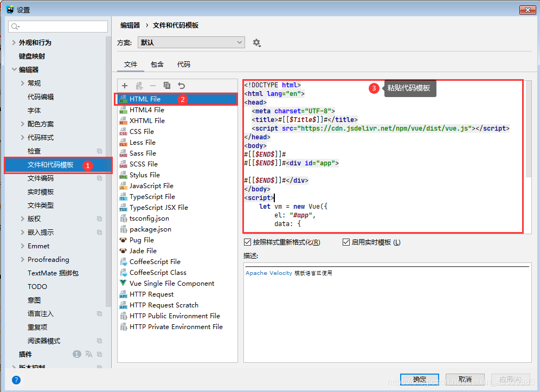Select the package.json template
Screen dimensions: 540x392
coord(177,229)
